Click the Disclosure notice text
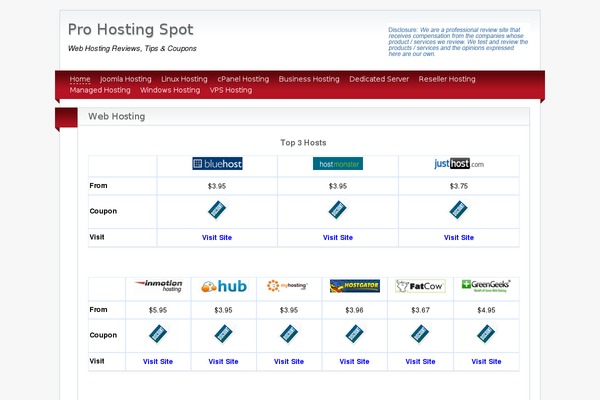 click(x=458, y=42)
